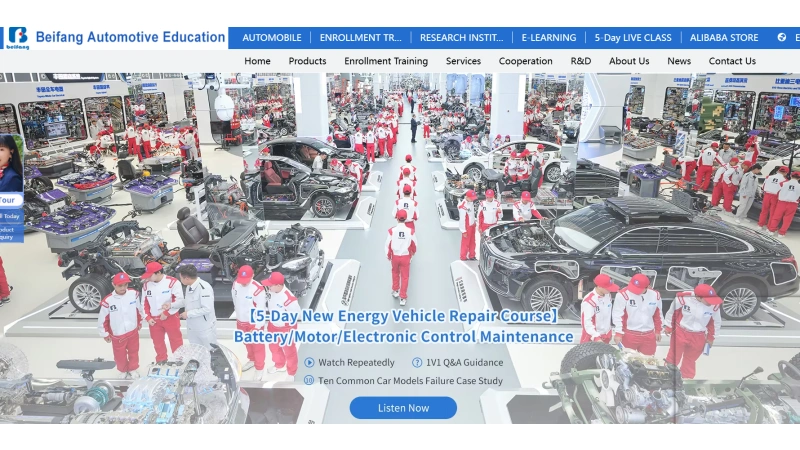Open the 5-Day LIVE CLASS link
The width and height of the screenshot is (800, 450).
633,38
